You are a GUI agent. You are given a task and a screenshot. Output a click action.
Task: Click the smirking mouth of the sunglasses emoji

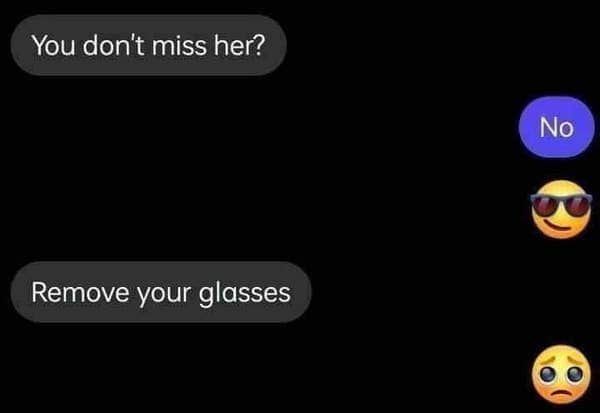tap(560, 225)
